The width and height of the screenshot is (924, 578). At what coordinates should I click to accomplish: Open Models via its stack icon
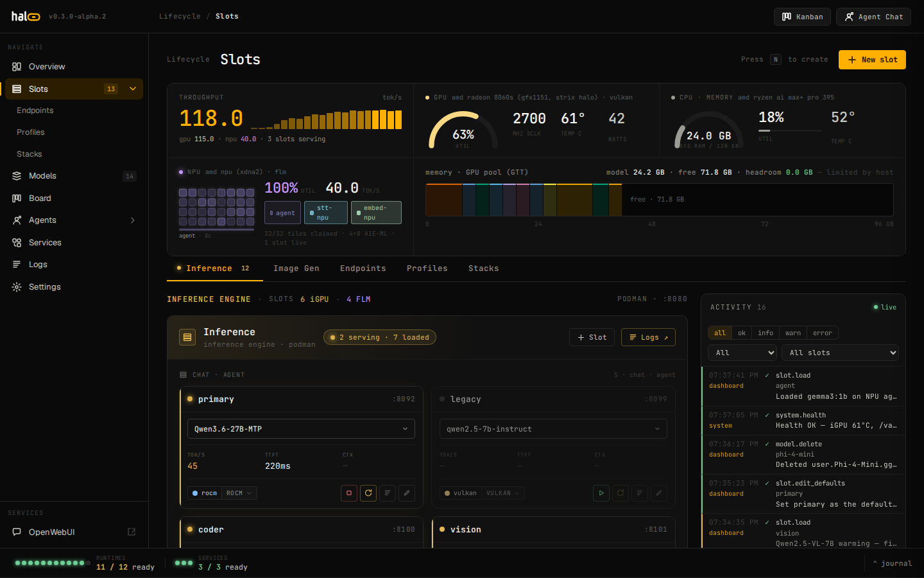17,176
